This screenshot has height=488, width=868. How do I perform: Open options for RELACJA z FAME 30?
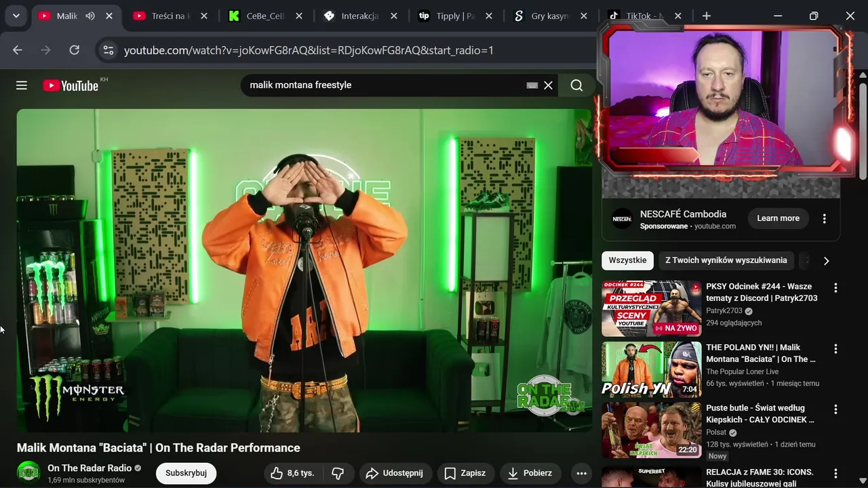pos(835,474)
